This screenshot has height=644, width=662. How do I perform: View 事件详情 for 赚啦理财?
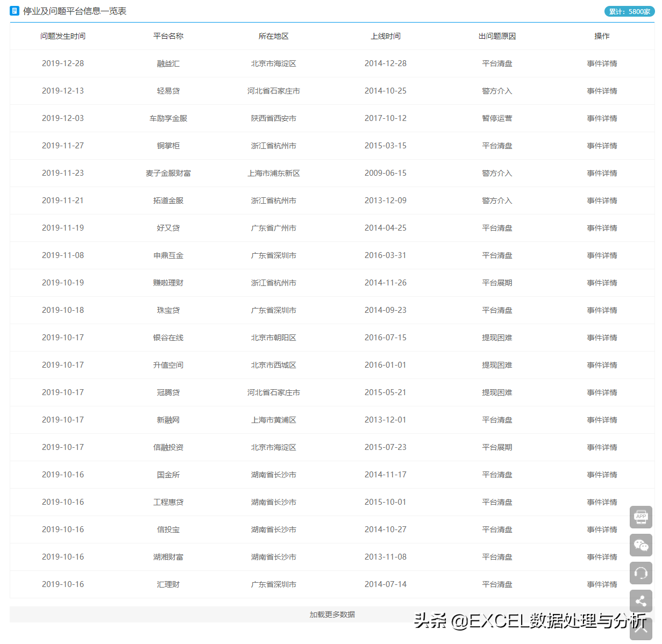click(602, 283)
